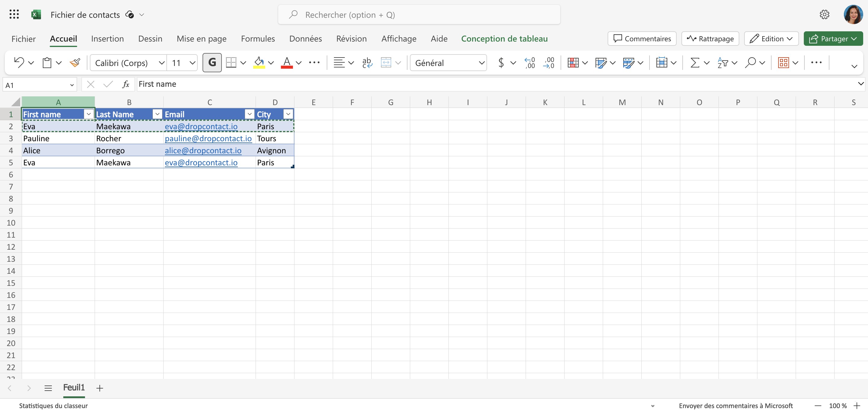Open the Conception de tableau tab
The height and width of the screenshot is (412, 868).
point(504,39)
